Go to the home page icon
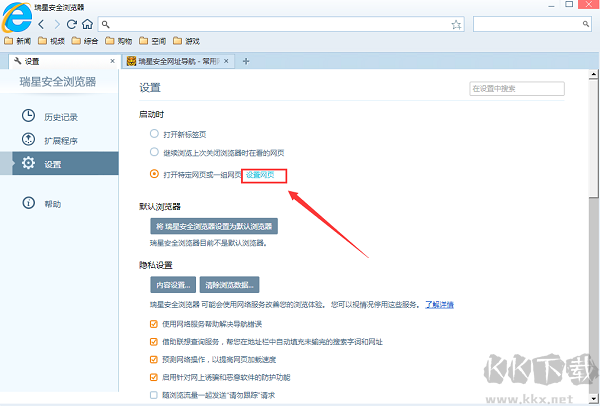The width and height of the screenshot is (600, 406). [87, 24]
